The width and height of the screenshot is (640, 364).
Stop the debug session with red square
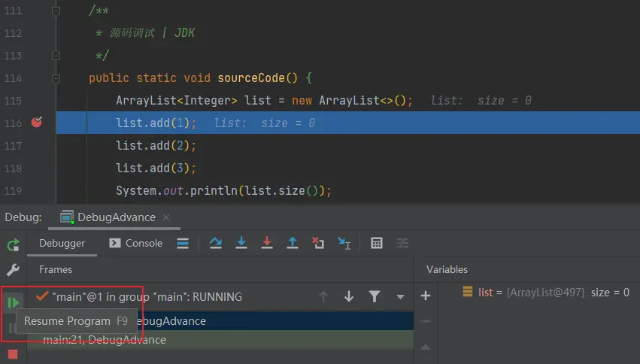click(13, 354)
